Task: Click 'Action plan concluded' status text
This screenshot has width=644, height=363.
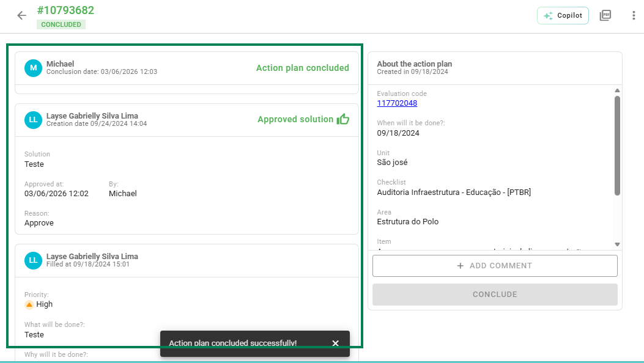Action: (x=303, y=68)
